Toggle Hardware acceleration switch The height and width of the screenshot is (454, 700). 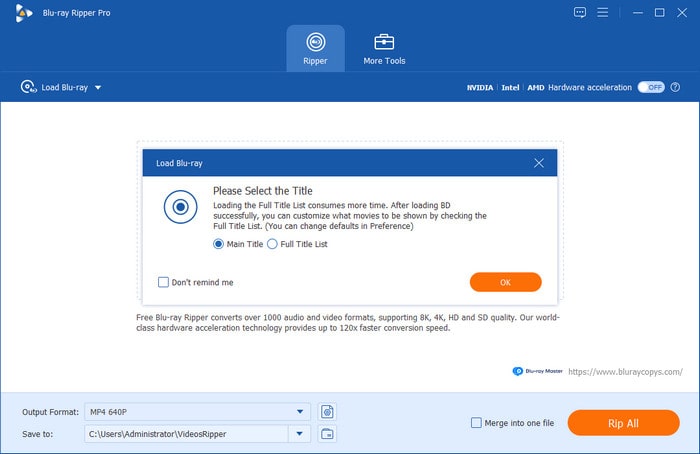[x=651, y=87]
